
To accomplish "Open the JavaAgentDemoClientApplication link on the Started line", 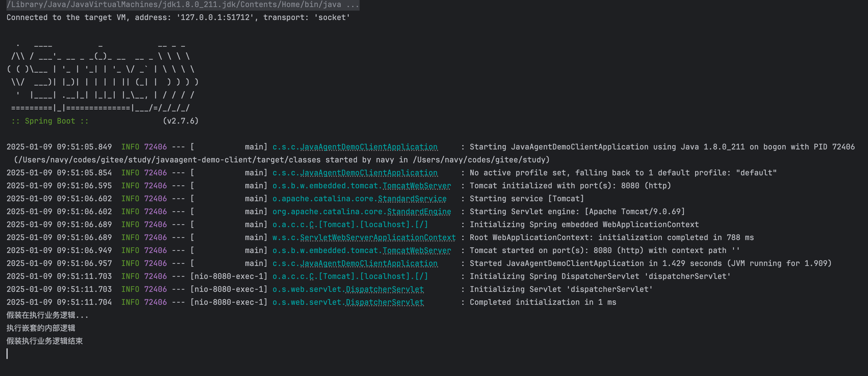I will (369, 264).
